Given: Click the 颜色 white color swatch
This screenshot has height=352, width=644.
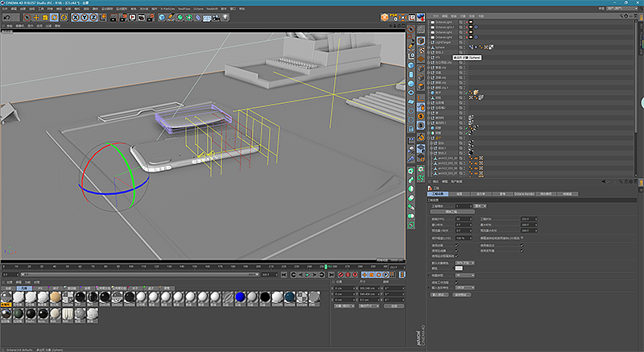Looking at the screenshot, I should click(459, 268).
